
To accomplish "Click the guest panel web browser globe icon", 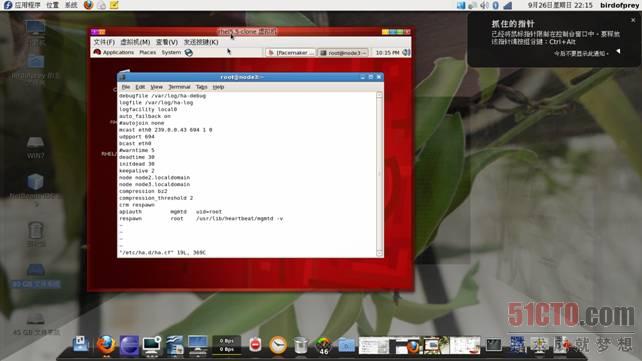I will pos(188,52).
